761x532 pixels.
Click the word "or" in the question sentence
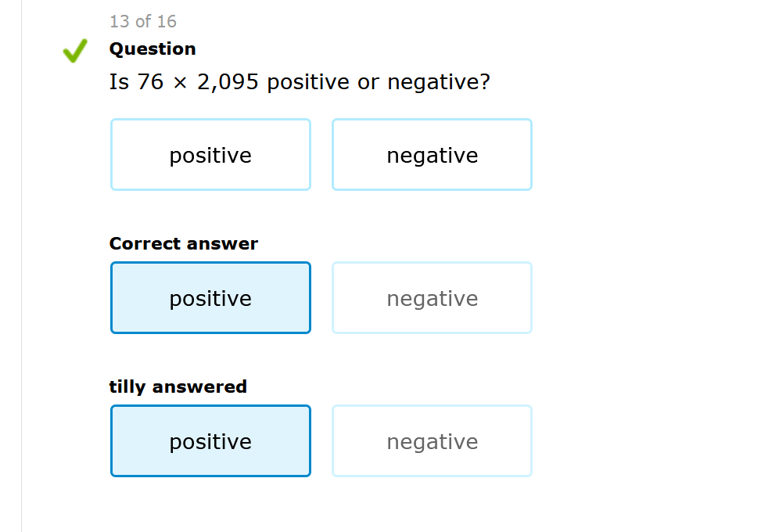(x=368, y=82)
